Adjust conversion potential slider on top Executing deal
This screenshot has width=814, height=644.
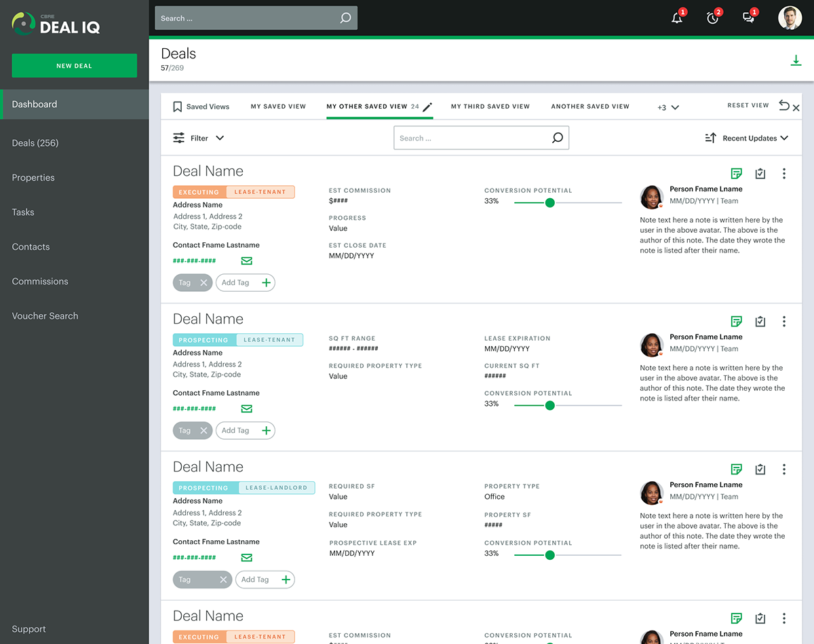coord(550,203)
